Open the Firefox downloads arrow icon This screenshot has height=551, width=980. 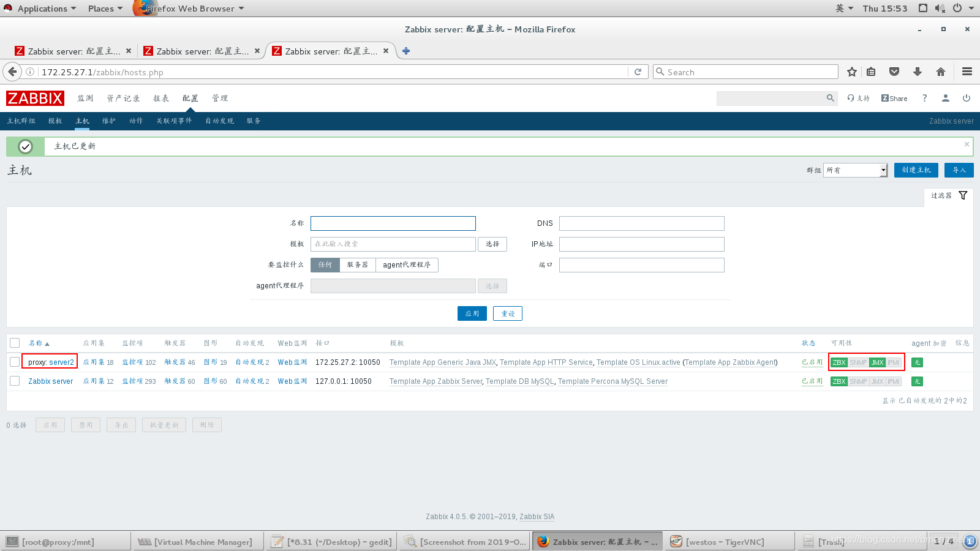(x=918, y=72)
